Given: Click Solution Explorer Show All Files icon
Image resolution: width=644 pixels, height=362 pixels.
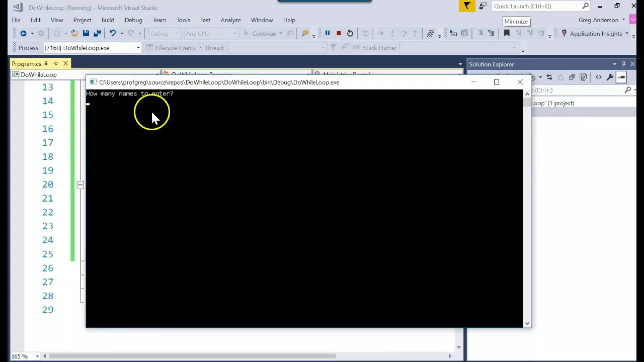Looking at the screenshot, I should point(583,77).
